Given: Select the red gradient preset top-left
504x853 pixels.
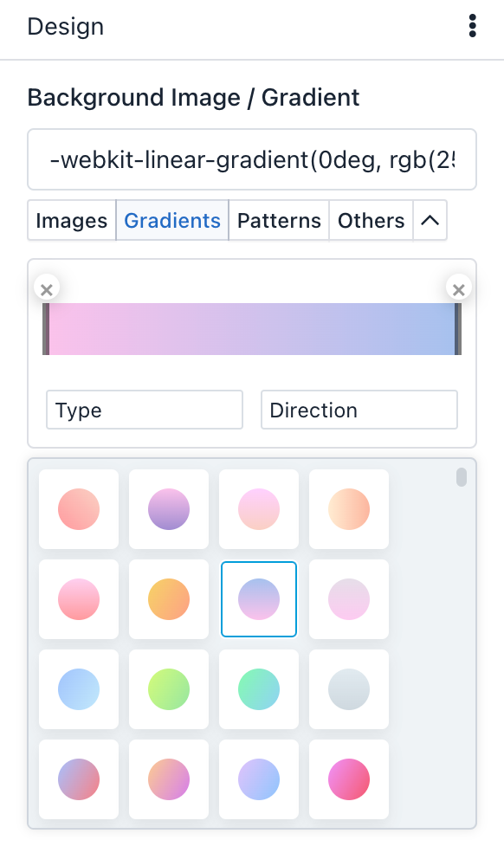Looking at the screenshot, I should click(78, 509).
